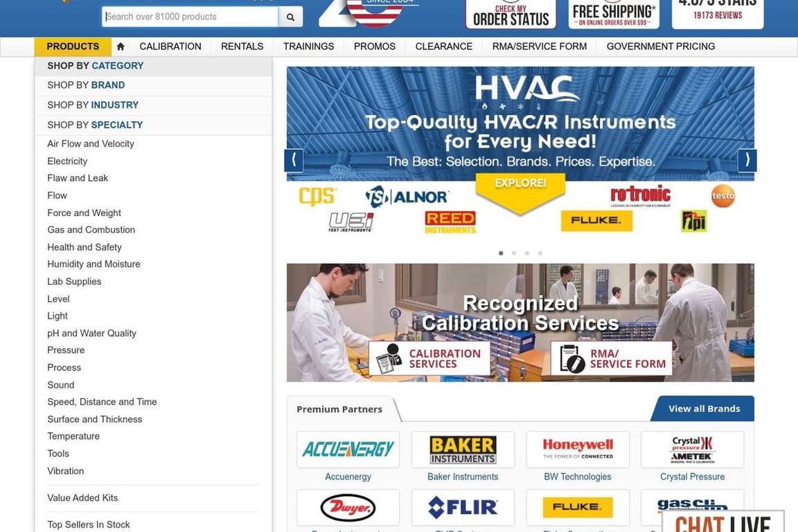Screen dimensions: 798x532
Task: Open Flaw and Leak category
Action: click(78, 178)
